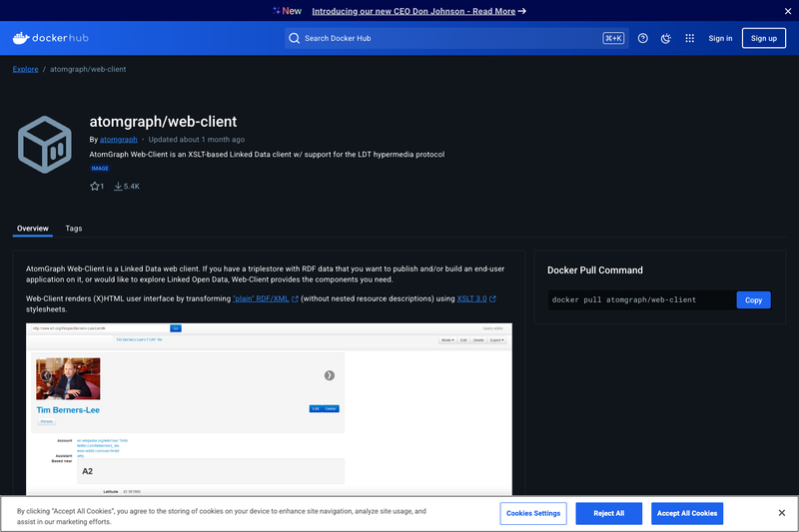Click the atomgraph/web-client cube image icon
This screenshot has width=799, height=532.
(45, 145)
